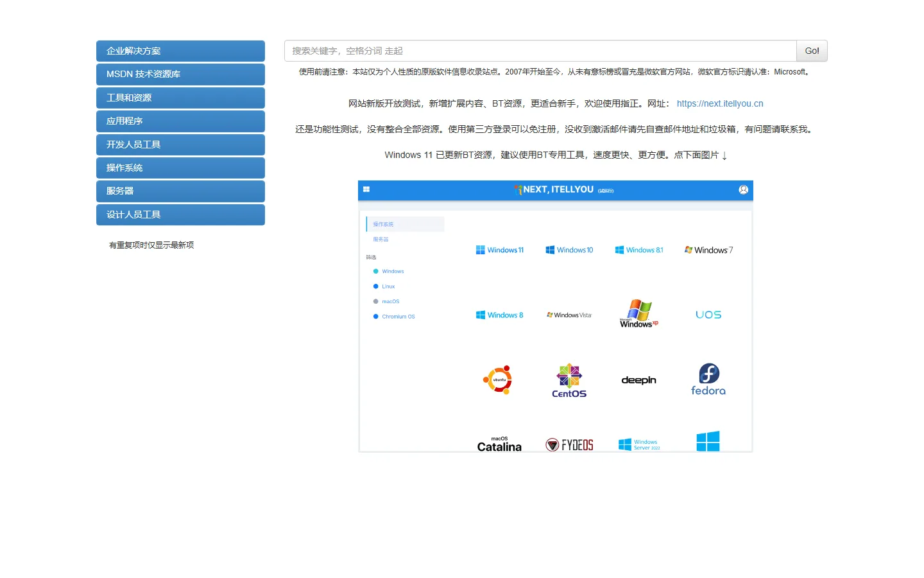Click the CentOS logo in preview
This screenshot has height=578, width=924.
pos(569,380)
